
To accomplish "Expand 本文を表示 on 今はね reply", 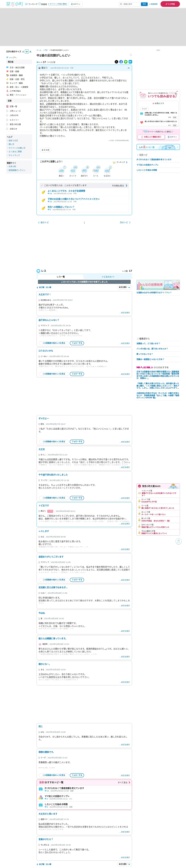I will [125, 631].
